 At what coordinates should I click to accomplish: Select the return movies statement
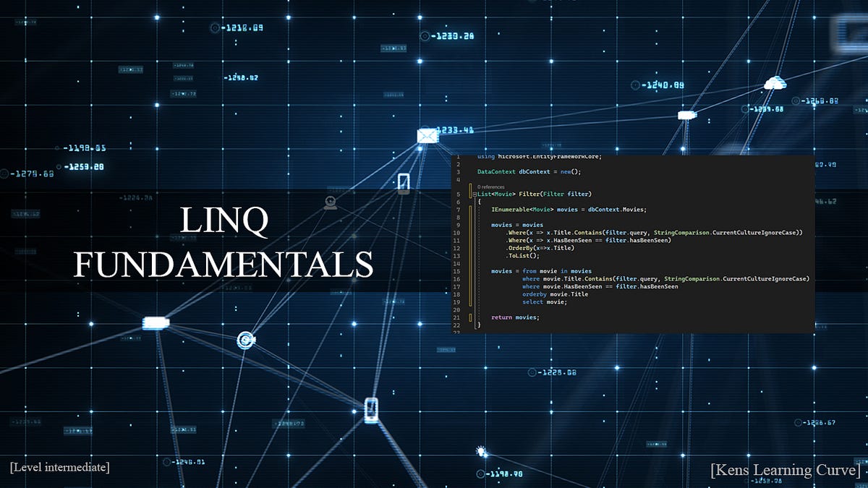[514, 317]
